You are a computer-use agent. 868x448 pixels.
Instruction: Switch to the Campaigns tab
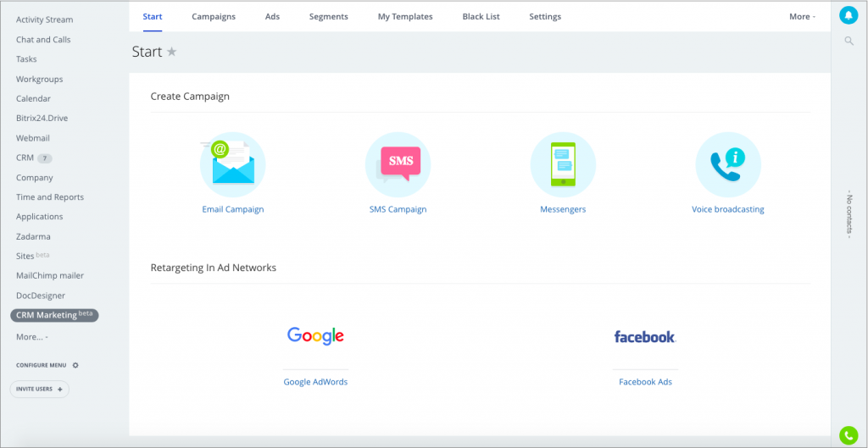(214, 17)
